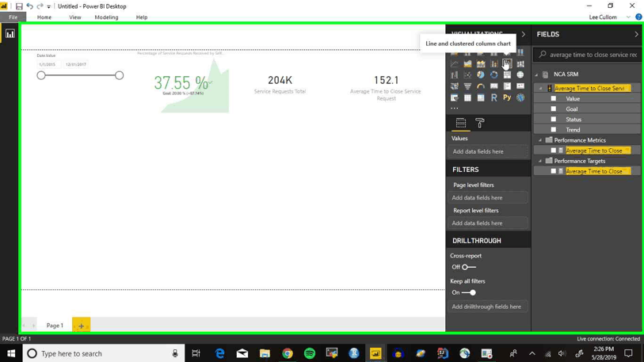
Task: Select the Donut chart visual
Action: pos(493,74)
